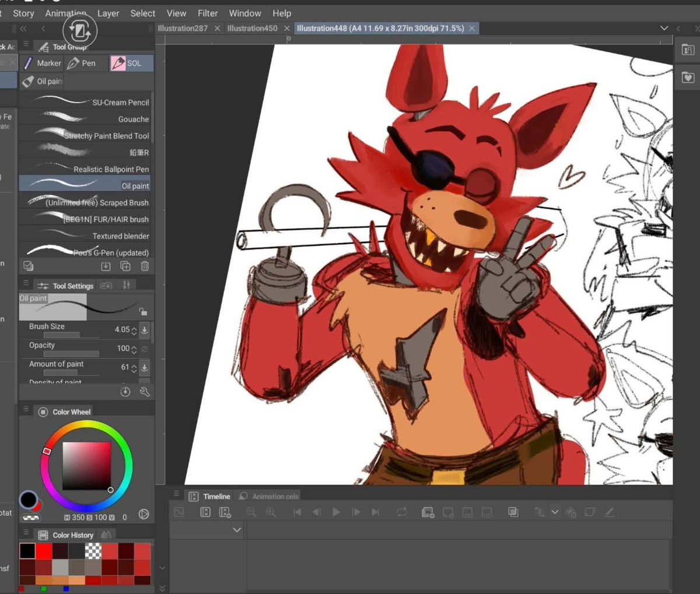Image resolution: width=700 pixels, height=594 pixels.
Task: Open the Timeline tab
Action: [210, 496]
